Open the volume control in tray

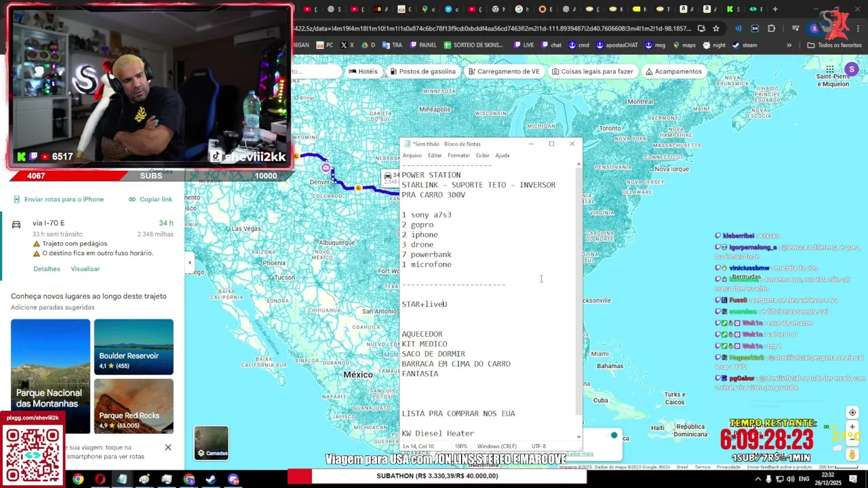791,479
